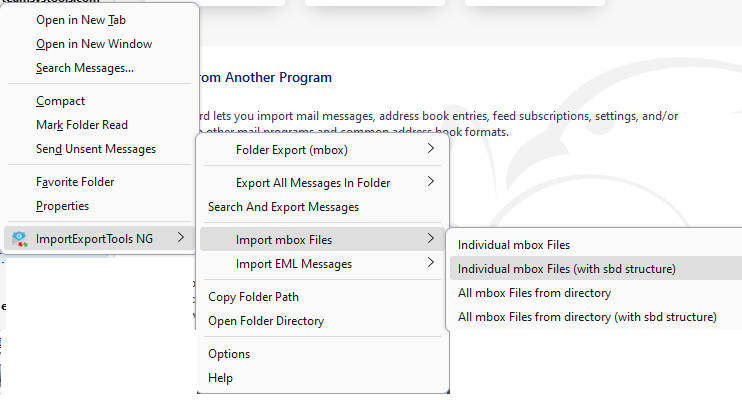
Task: Click Copy Folder Path
Action: tap(253, 297)
